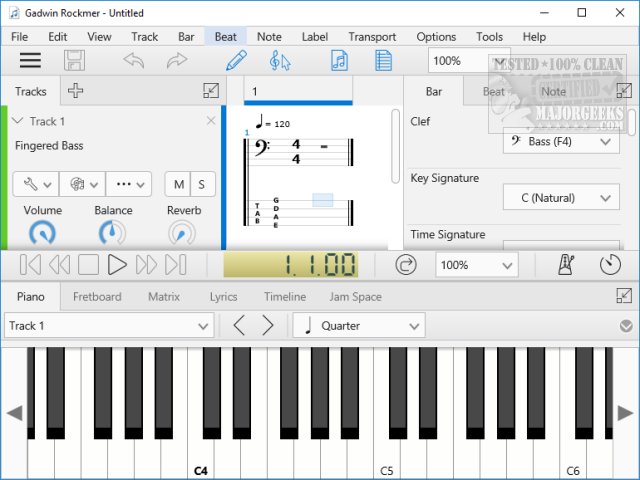Open the toolbar zoom 100% dropdown
640x480 pixels.
click(x=469, y=60)
